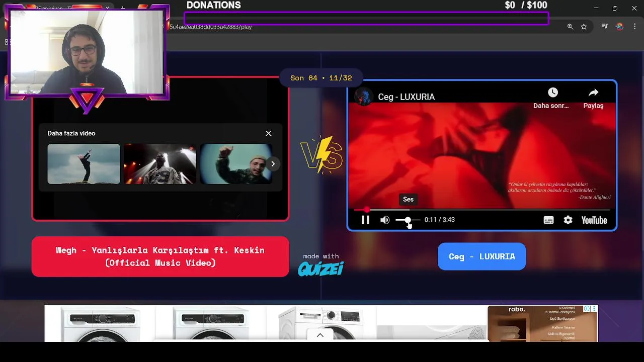Vote for Wegh - Yanlışlarla Karşılaştım button
Image resolution: width=644 pixels, height=362 pixels.
(160, 256)
